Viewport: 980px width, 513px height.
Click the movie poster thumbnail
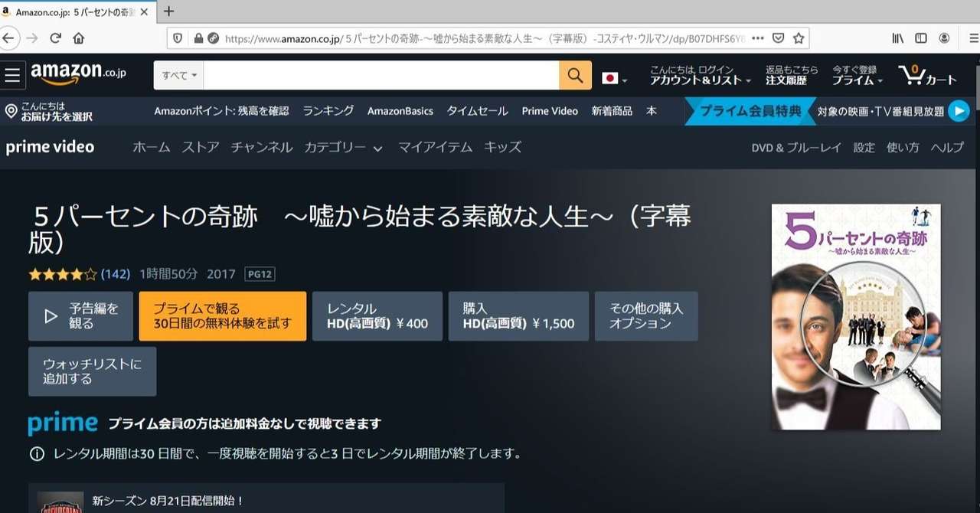[x=856, y=317]
